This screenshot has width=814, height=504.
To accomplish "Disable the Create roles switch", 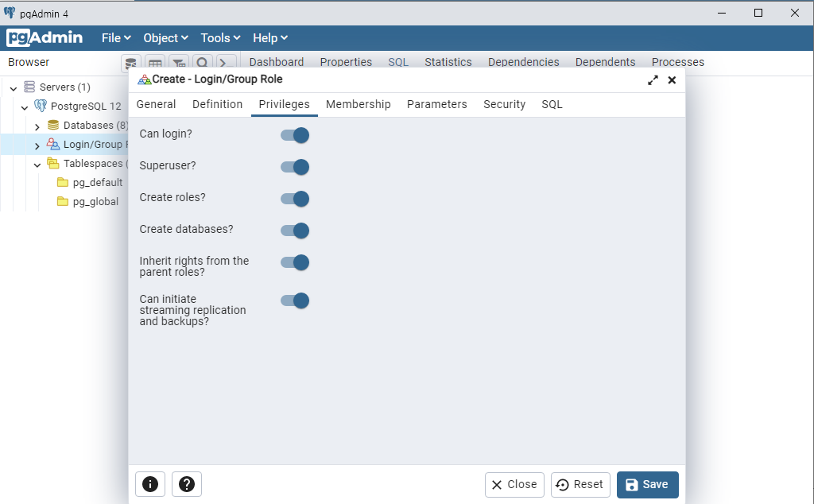I will [294, 198].
